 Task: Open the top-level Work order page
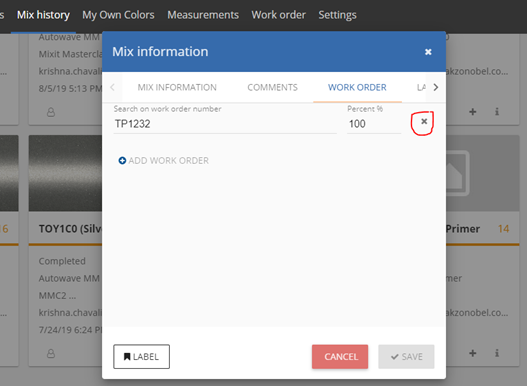point(279,15)
